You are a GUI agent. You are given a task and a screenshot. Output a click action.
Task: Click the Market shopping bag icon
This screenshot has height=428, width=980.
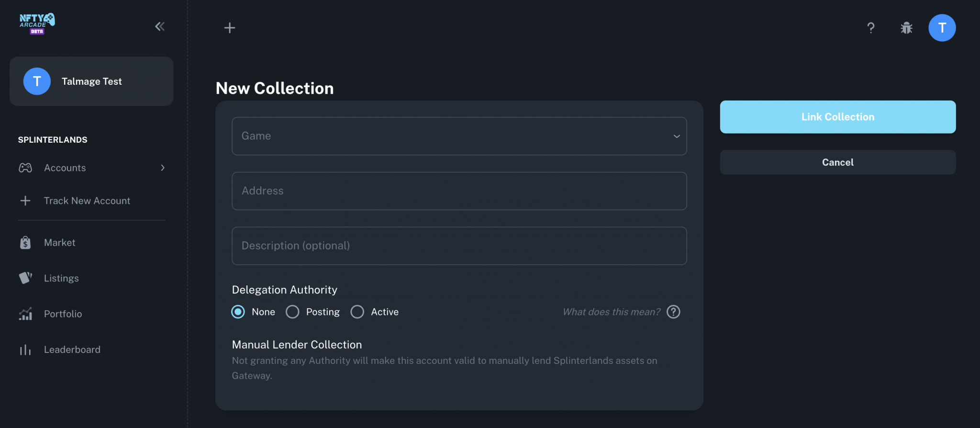click(x=25, y=243)
